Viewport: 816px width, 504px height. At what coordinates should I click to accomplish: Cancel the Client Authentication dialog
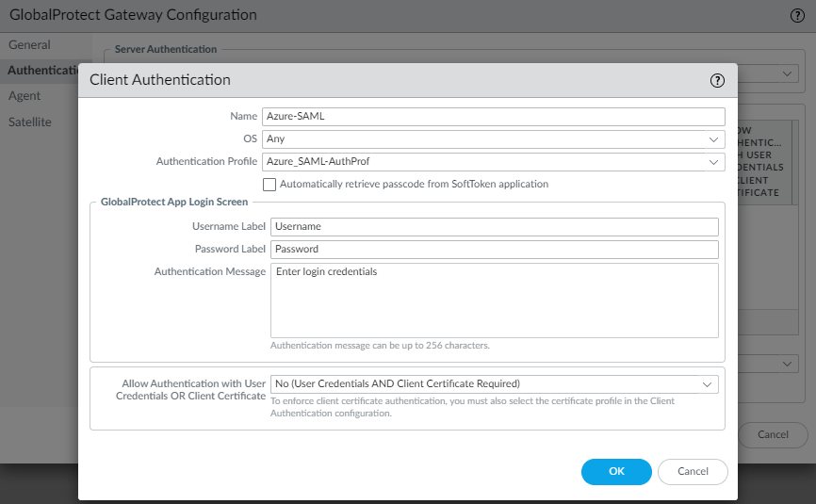click(693, 471)
